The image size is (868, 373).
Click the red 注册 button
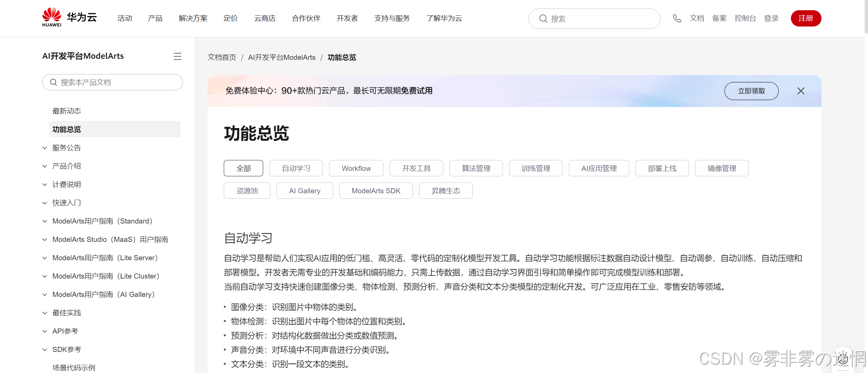[x=806, y=18]
